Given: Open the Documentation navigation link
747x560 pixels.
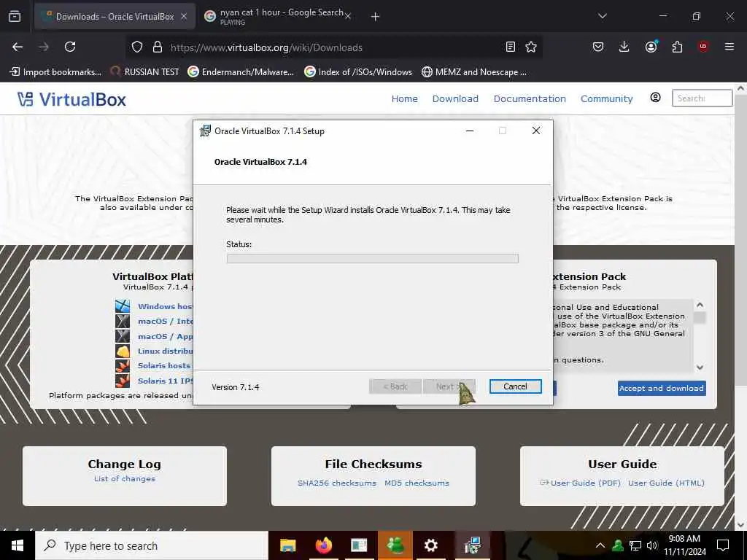Looking at the screenshot, I should pyautogui.click(x=530, y=98).
